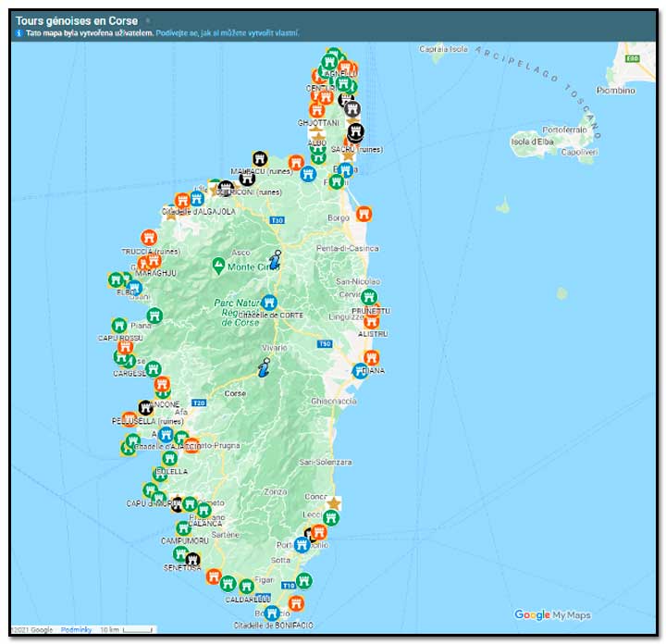
Task: Click the orange tower marker northeast of Bonifacio
Action: point(296,603)
